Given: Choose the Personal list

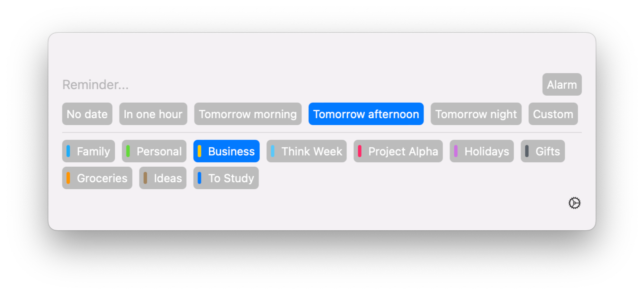Looking at the screenshot, I should point(154,152).
